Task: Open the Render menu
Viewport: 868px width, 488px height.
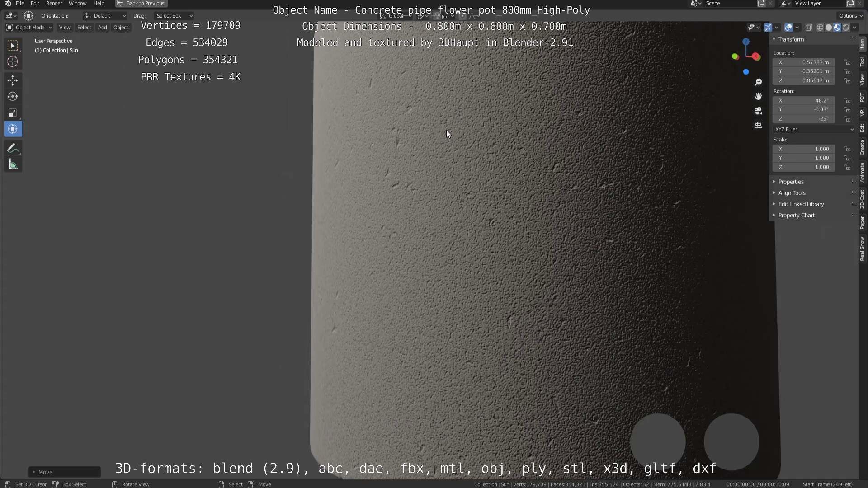Action: pos(54,3)
